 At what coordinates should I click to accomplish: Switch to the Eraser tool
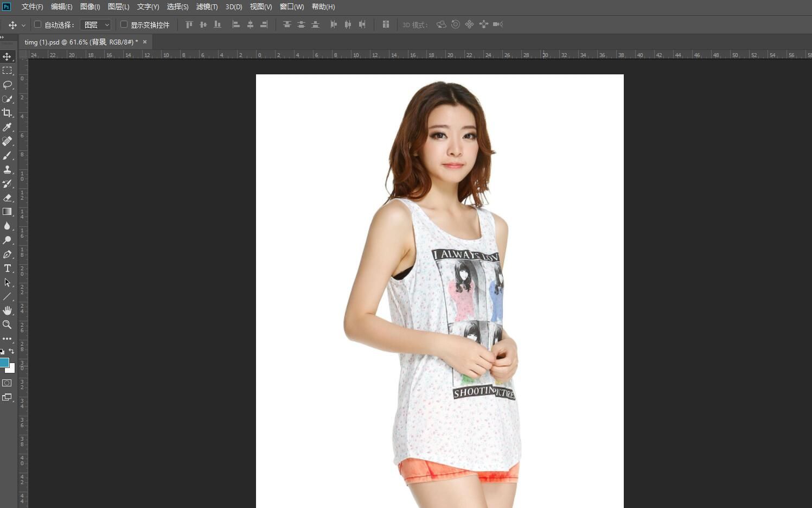pyautogui.click(x=8, y=198)
